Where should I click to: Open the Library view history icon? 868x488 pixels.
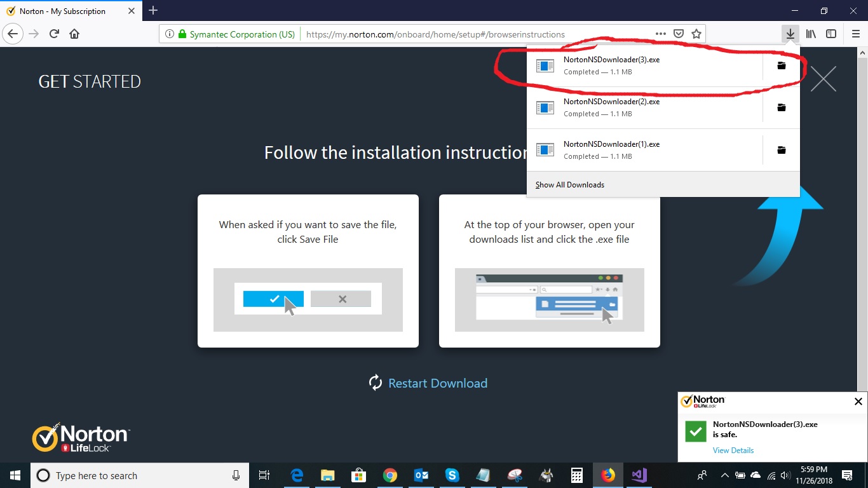[x=811, y=34]
